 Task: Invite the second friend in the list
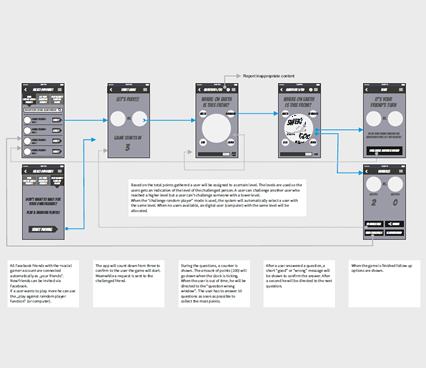[x=56, y=130]
